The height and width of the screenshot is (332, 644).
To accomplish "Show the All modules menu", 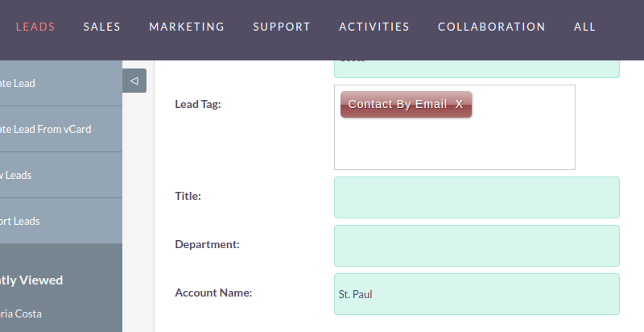I will [x=585, y=27].
